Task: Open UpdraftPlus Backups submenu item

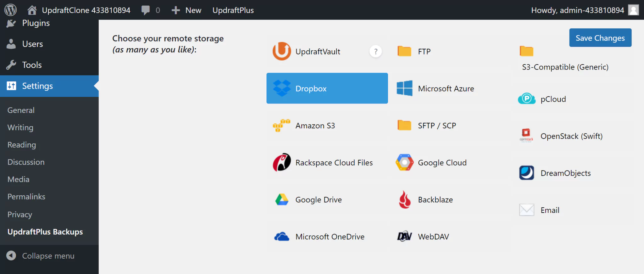Action: (45, 232)
